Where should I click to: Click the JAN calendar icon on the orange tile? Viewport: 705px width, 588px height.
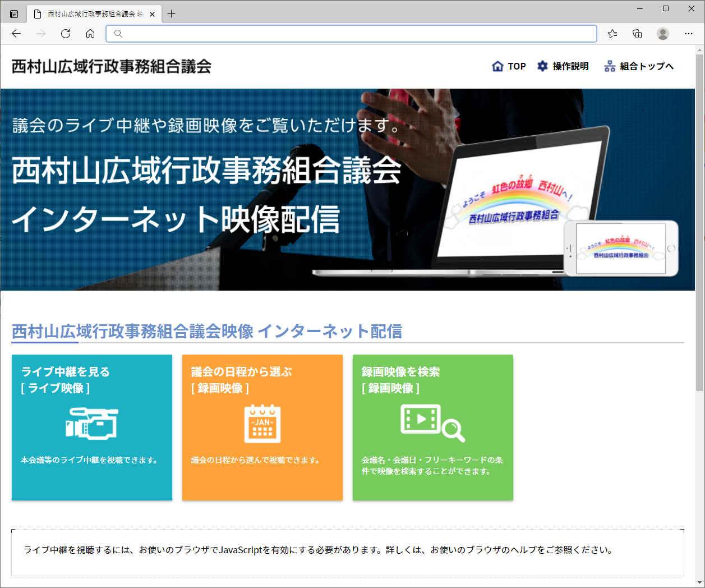tap(262, 424)
